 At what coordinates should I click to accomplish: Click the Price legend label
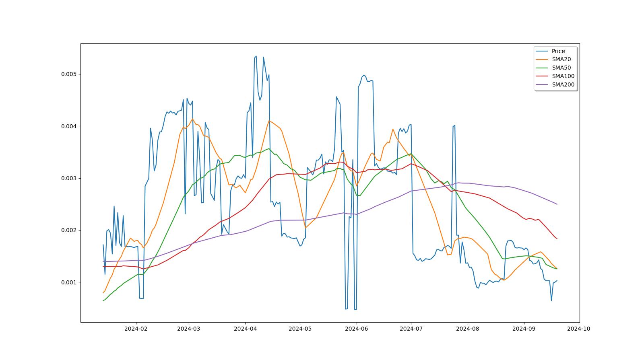[x=558, y=51]
